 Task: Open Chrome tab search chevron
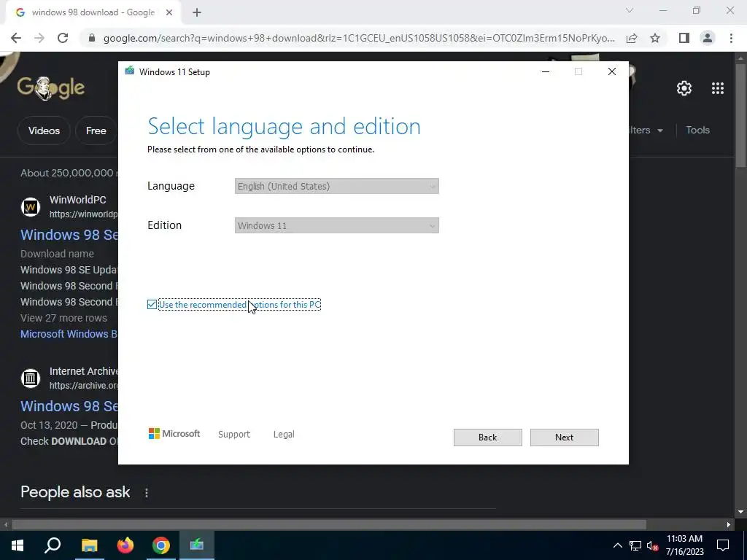[x=630, y=10]
